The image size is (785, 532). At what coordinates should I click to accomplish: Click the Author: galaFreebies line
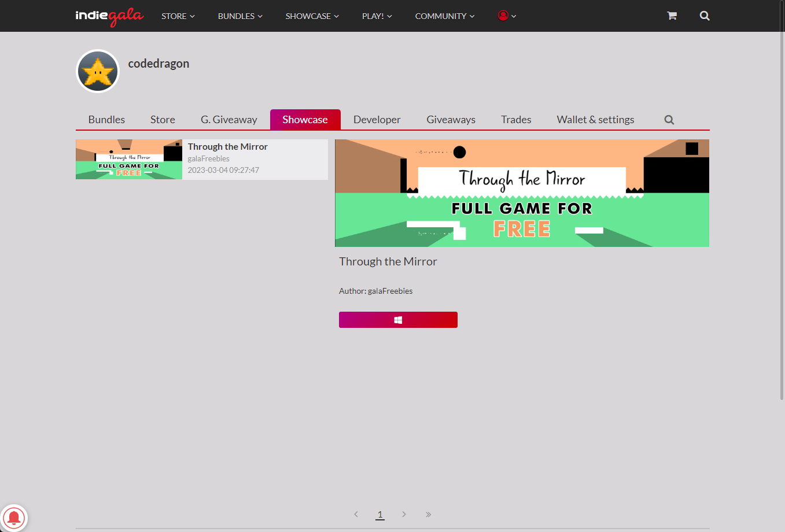coord(375,291)
